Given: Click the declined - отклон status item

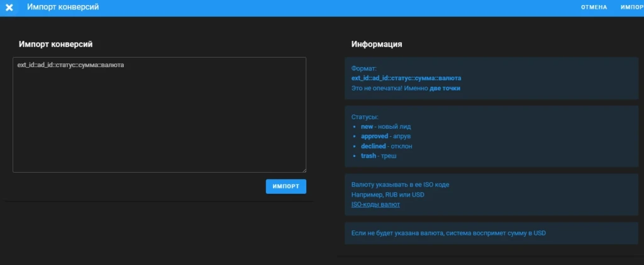Looking at the screenshot, I should pyautogui.click(x=387, y=146).
